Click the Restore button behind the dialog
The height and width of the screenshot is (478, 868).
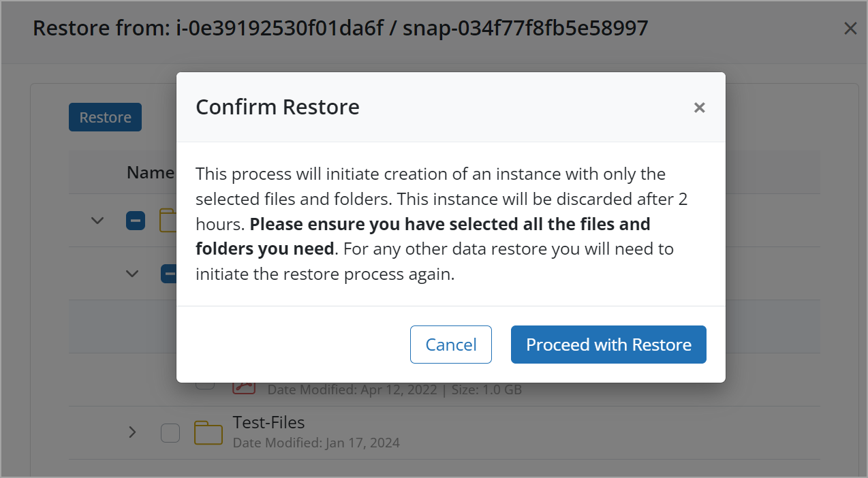click(x=105, y=117)
